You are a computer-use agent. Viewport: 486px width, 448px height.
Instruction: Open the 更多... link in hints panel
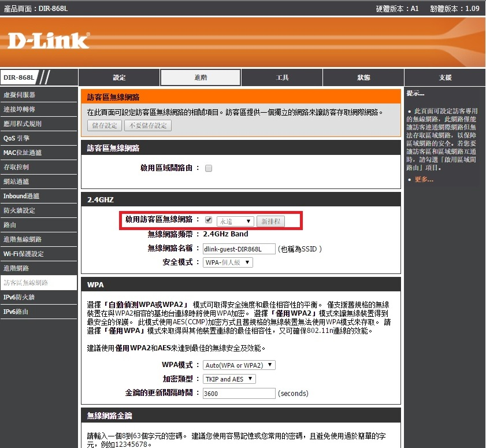point(424,179)
